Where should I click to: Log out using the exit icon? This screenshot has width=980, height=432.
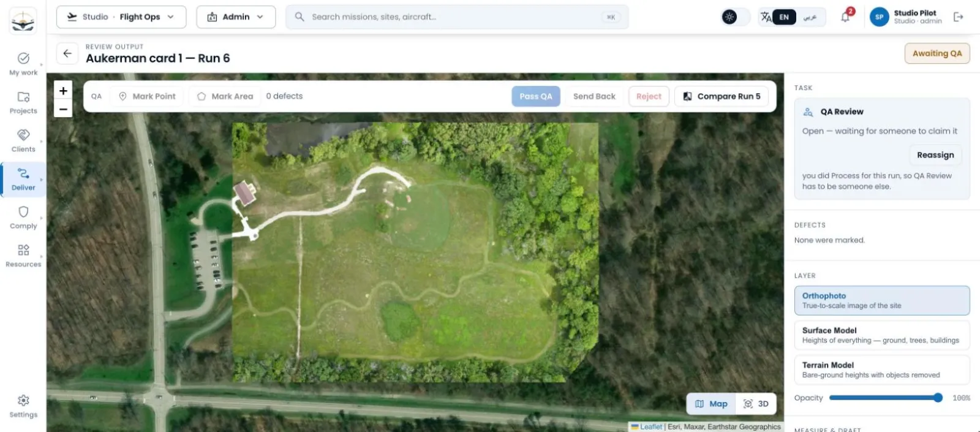coord(959,17)
